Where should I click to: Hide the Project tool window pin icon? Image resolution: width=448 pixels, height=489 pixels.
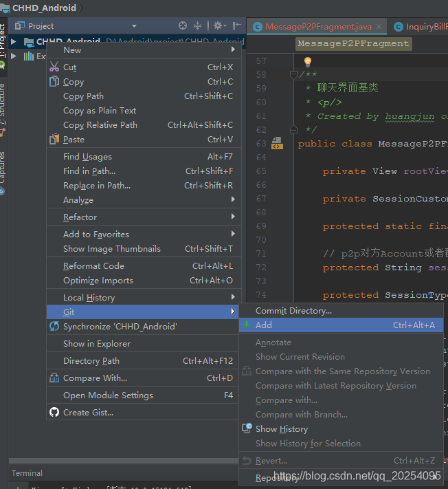236,25
